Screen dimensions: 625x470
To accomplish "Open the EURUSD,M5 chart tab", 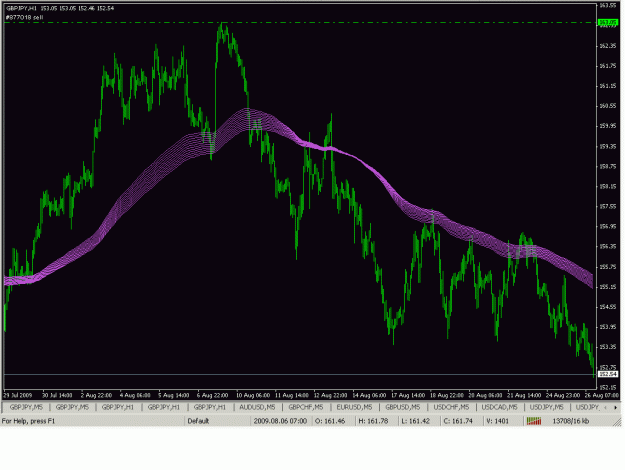I will coord(354,407).
